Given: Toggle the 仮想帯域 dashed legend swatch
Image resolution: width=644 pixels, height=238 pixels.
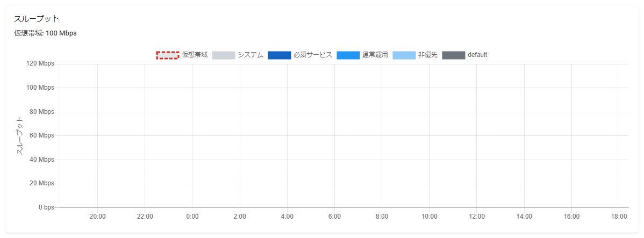Looking at the screenshot, I should (x=168, y=55).
